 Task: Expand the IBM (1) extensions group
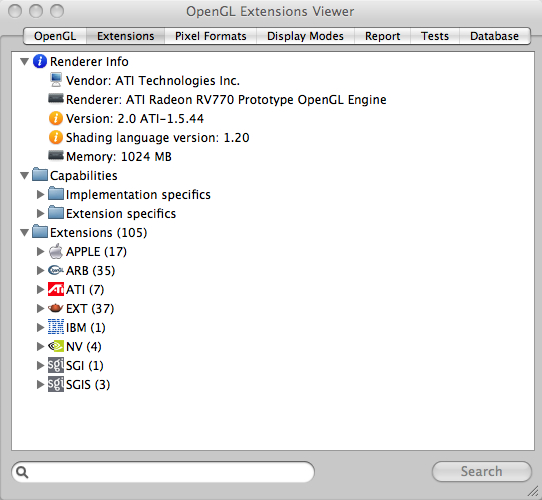[x=40, y=327]
